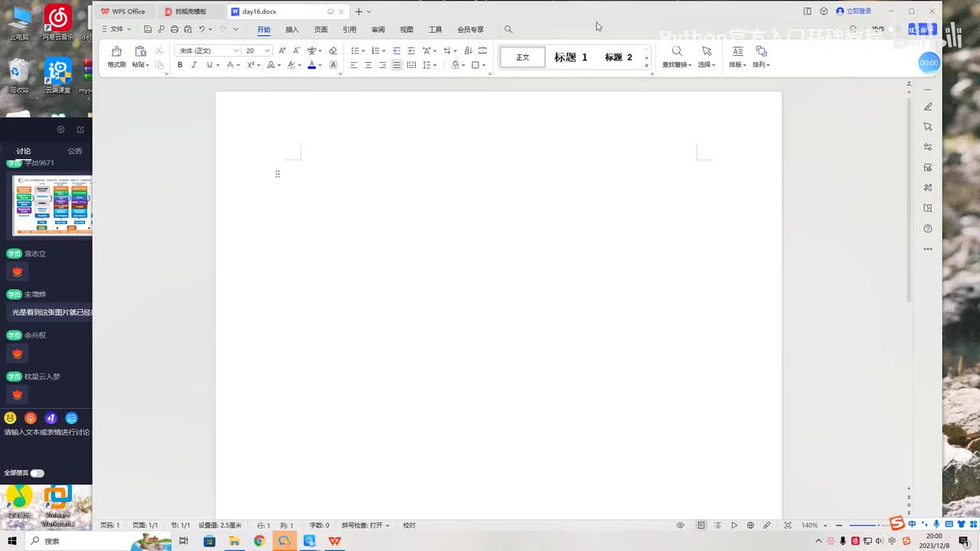Decrease font size with A- icon

(x=296, y=51)
